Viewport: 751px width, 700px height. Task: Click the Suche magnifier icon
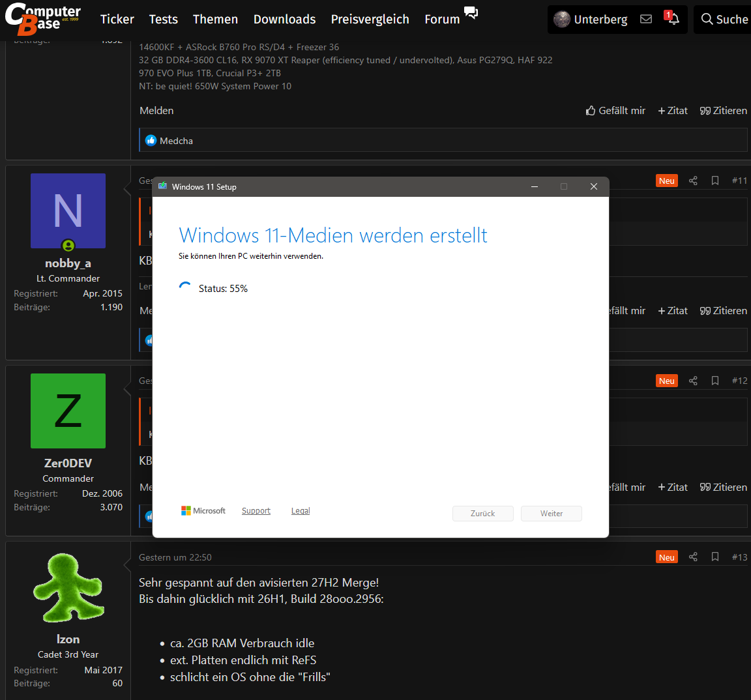coord(707,19)
